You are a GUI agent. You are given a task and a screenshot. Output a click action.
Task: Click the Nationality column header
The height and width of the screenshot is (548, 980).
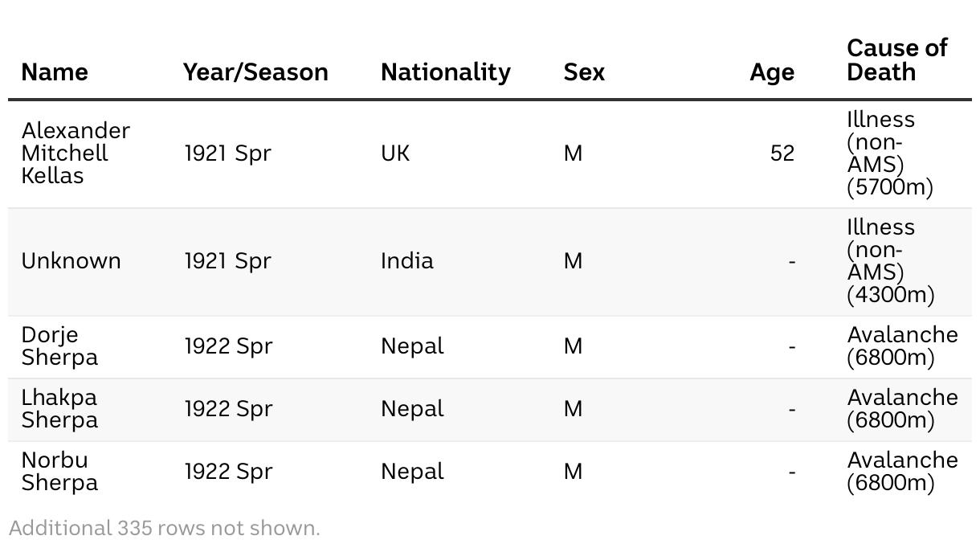point(445,72)
